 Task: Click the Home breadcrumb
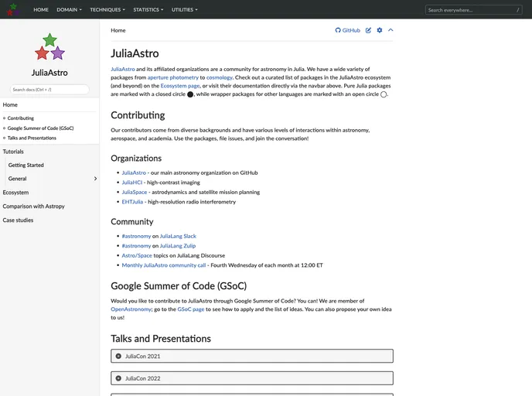[x=118, y=30]
